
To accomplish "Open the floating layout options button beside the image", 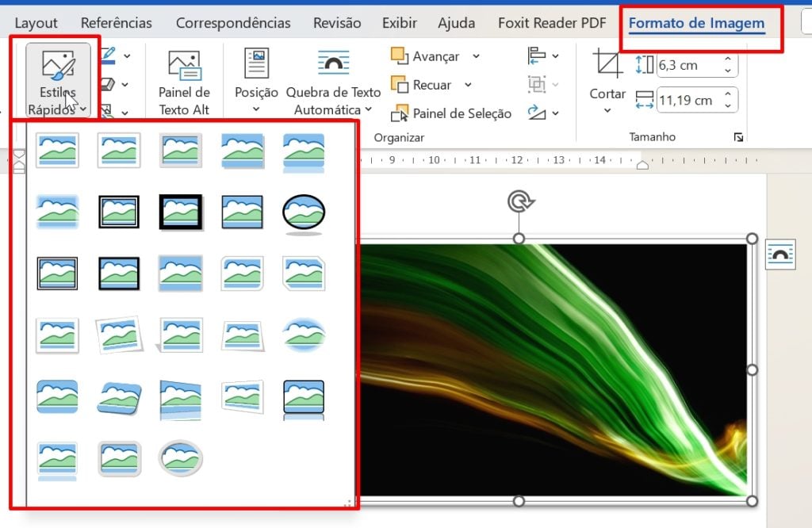I will (780, 254).
